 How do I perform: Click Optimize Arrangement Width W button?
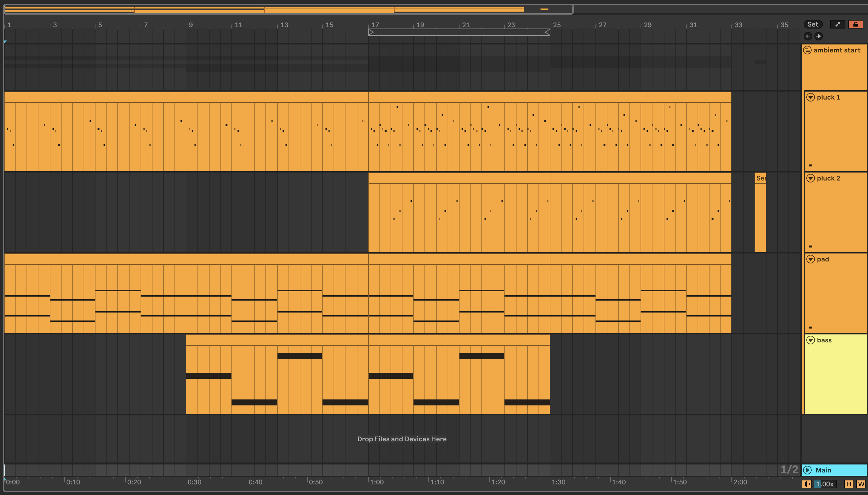click(x=860, y=484)
